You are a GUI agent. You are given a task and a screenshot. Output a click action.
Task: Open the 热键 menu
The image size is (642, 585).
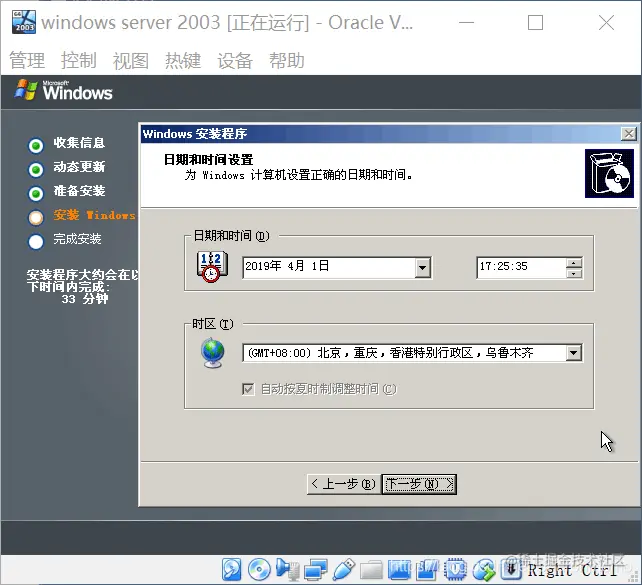pos(183,61)
